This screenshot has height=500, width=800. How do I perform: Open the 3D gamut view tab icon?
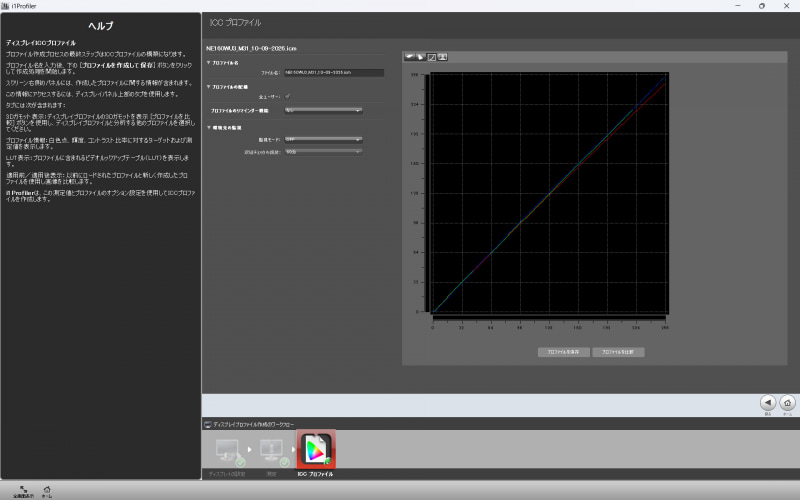[x=409, y=57]
